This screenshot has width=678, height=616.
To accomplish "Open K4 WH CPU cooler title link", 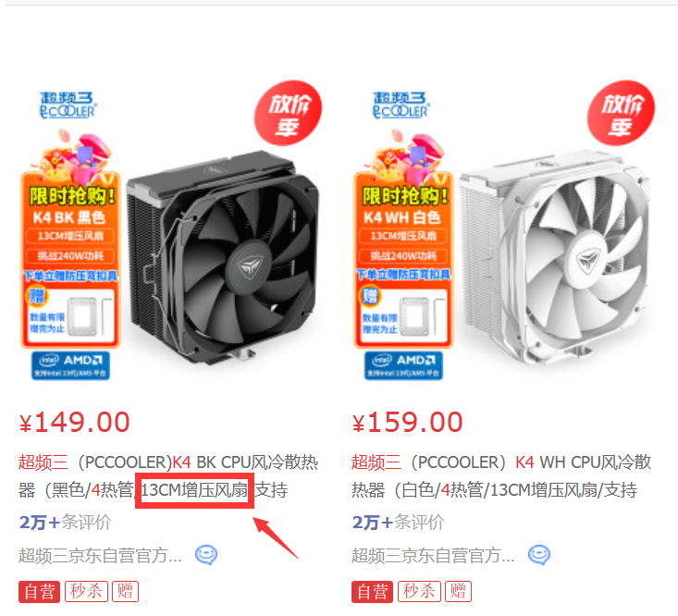I will click(x=501, y=476).
